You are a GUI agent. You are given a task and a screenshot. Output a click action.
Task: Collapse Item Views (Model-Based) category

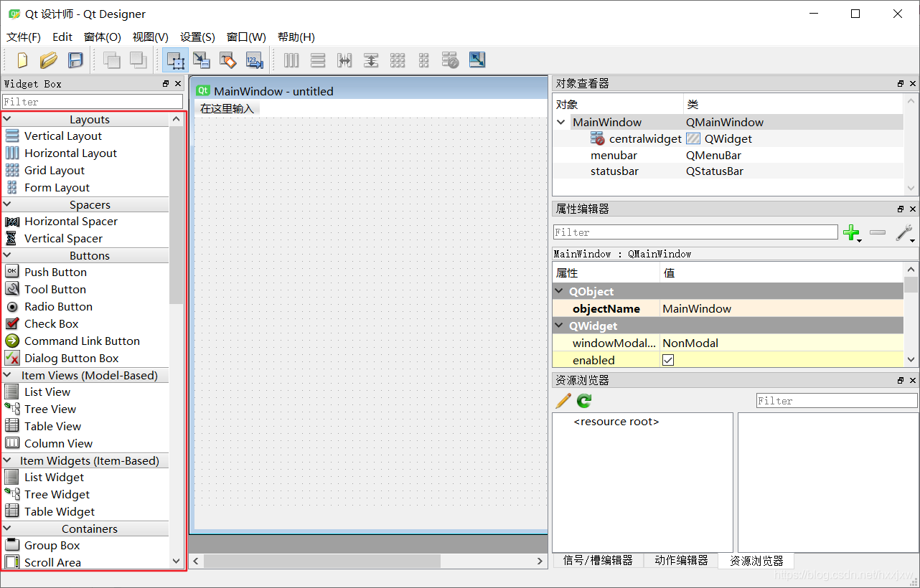pyautogui.click(x=7, y=375)
